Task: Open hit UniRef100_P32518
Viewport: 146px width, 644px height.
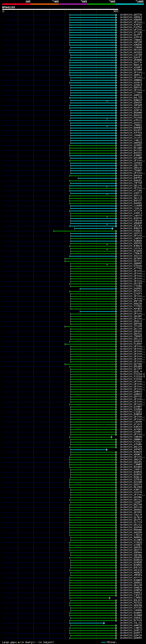Action: coord(131,27)
